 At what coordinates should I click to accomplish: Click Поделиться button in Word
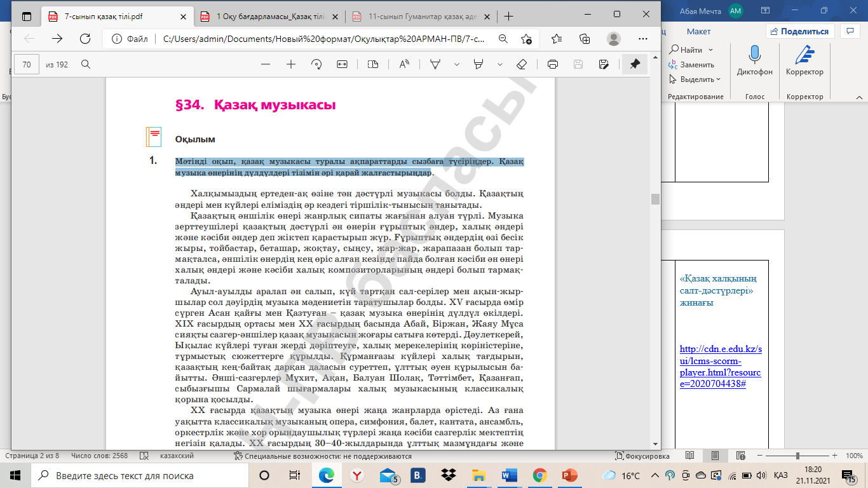[799, 31]
